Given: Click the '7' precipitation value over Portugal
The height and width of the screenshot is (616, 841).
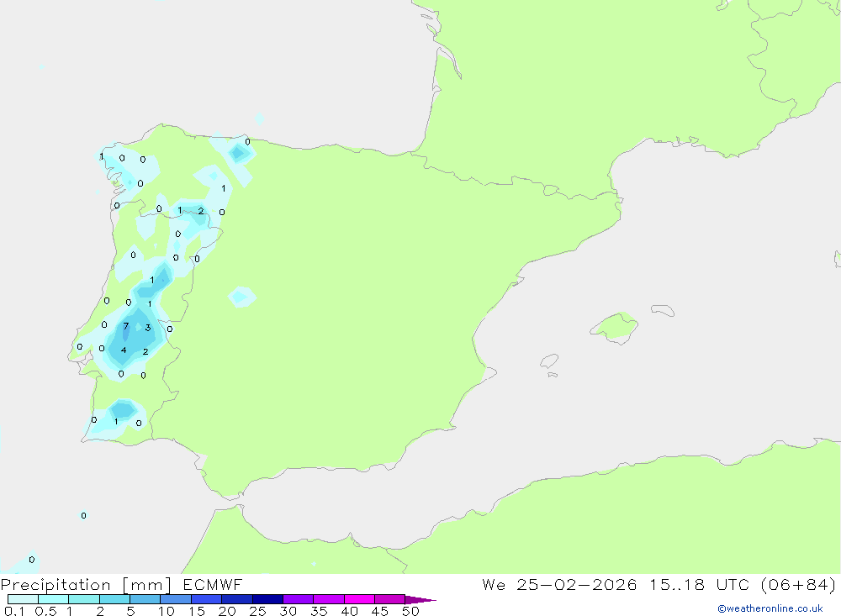Looking at the screenshot, I should (126, 326).
